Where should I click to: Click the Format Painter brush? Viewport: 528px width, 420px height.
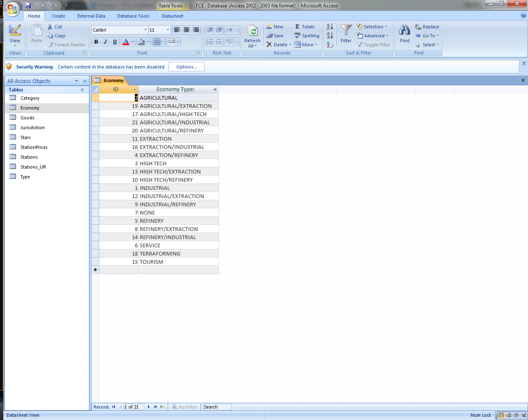pos(50,45)
